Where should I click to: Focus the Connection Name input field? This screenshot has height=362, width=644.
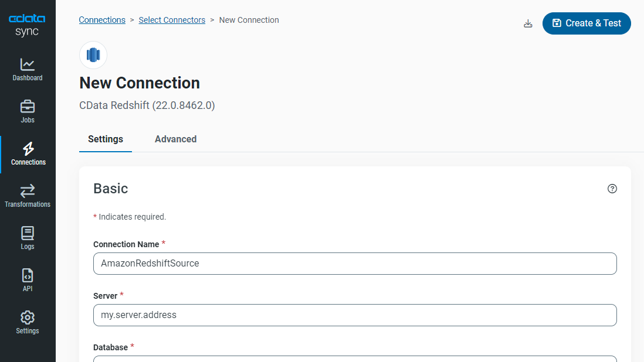click(x=355, y=264)
